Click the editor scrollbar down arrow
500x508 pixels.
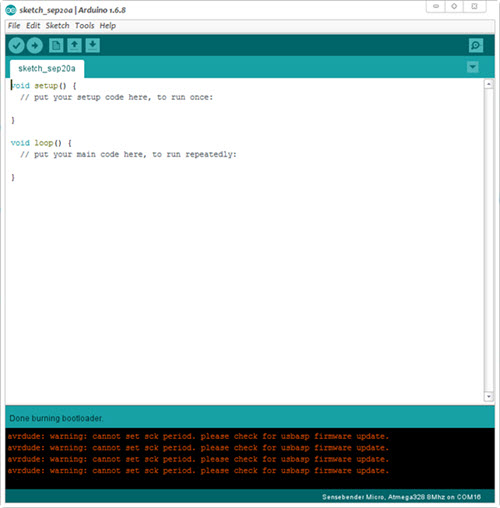click(x=489, y=396)
